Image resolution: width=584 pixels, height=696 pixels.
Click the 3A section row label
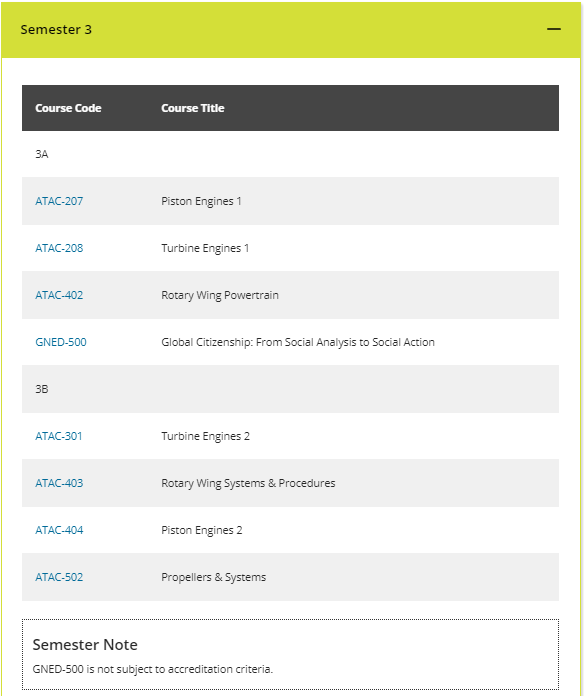(x=42, y=154)
